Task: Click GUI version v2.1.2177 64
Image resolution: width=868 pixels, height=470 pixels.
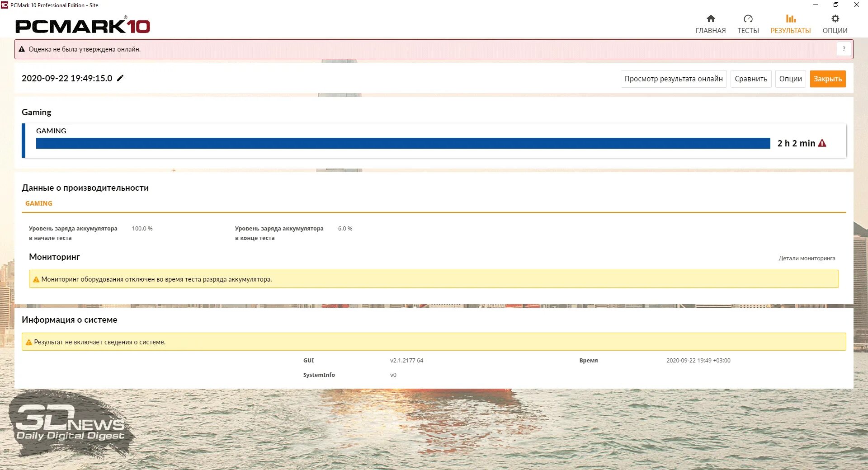Action: (406, 361)
